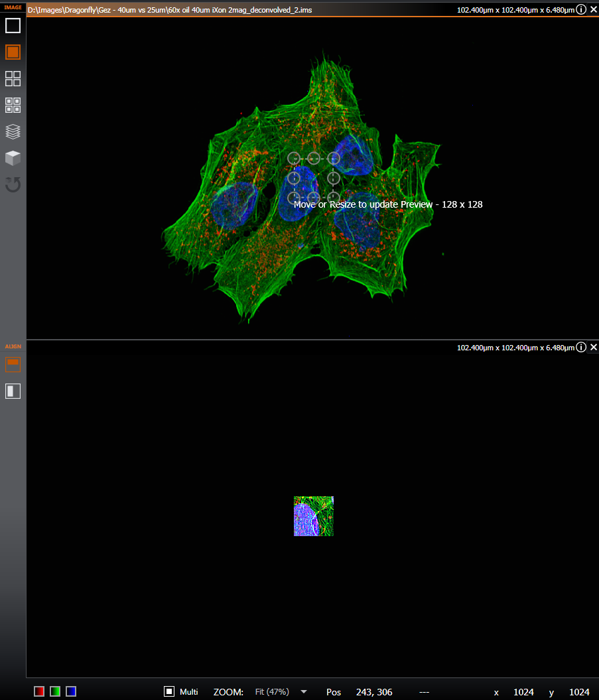This screenshot has width=599, height=700.
Task: Toggle the red channel visibility
Action: pyautogui.click(x=39, y=691)
